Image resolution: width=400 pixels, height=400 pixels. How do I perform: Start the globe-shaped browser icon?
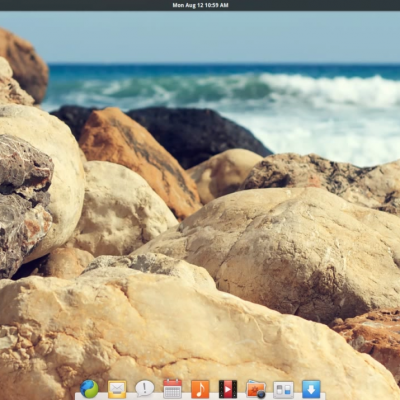(x=89, y=389)
